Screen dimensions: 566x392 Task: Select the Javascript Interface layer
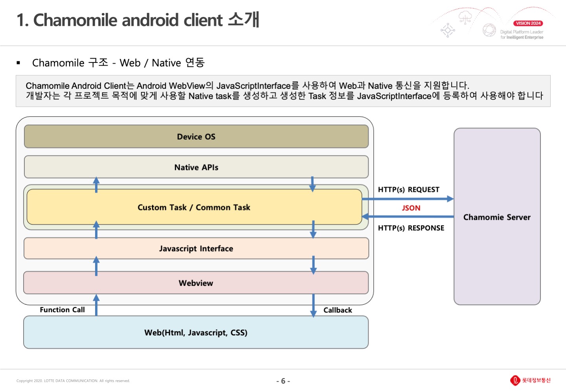pos(196,248)
